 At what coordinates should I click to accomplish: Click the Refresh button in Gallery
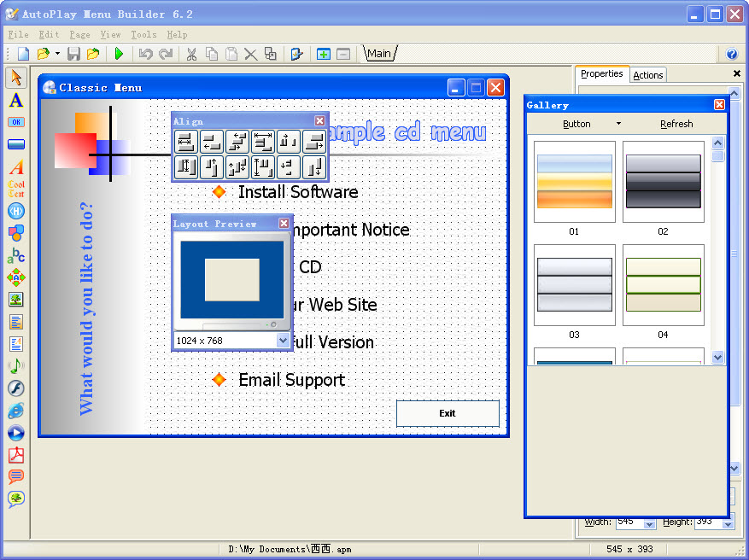click(x=676, y=124)
